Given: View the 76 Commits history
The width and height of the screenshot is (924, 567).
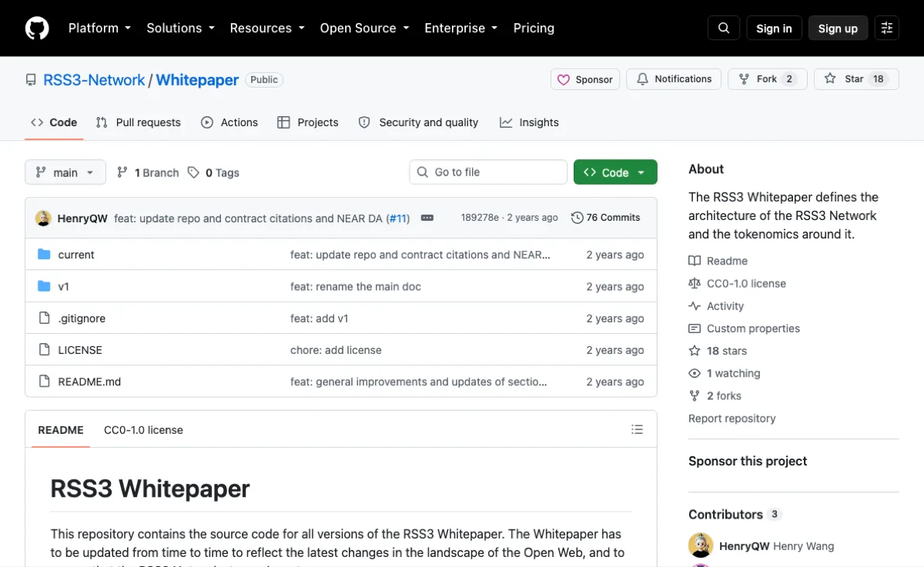Looking at the screenshot, I should 606,218.
